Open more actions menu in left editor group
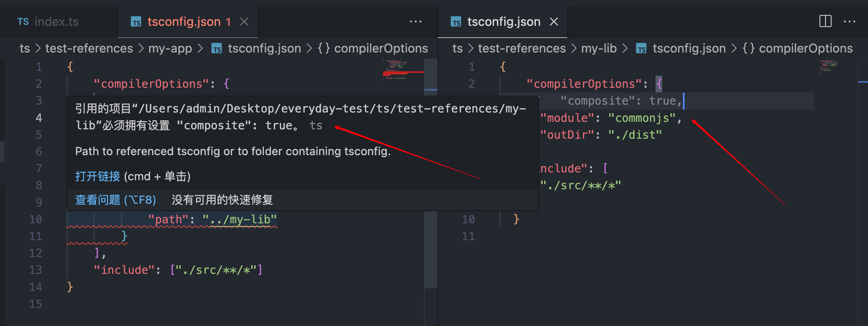 pos(416,22)
